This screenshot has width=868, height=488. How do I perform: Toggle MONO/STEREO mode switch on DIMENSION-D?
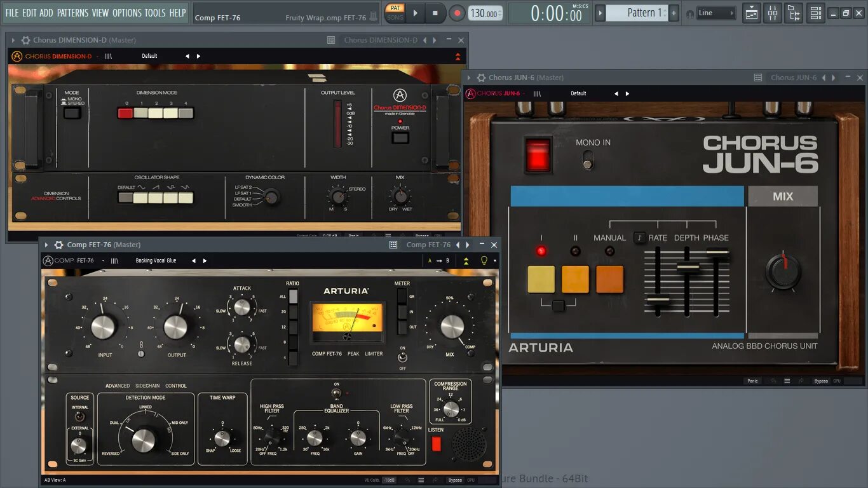(x=72, y=113)
